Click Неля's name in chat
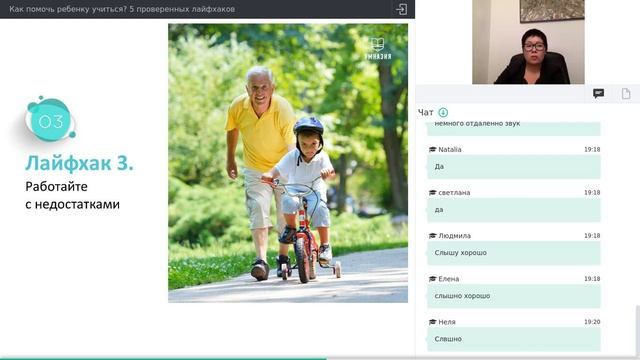The width and height of the screenshot is (640, 360). point(447,322)
